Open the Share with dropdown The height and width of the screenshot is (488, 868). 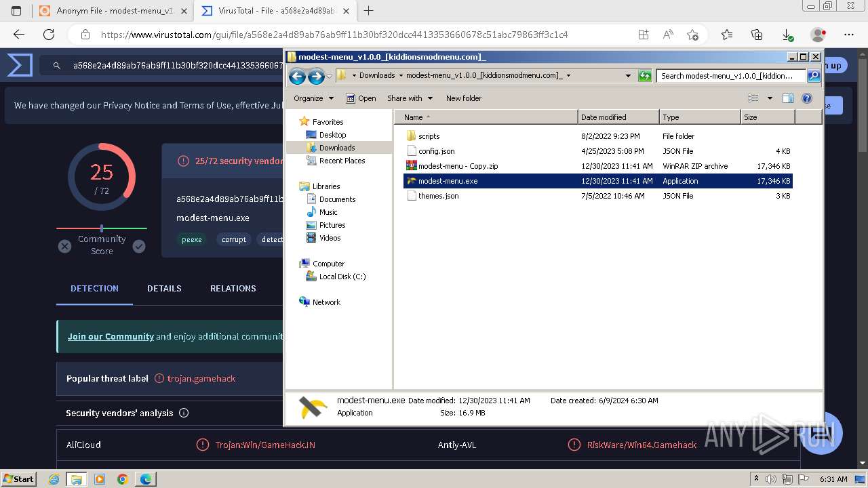click(410, 98)
